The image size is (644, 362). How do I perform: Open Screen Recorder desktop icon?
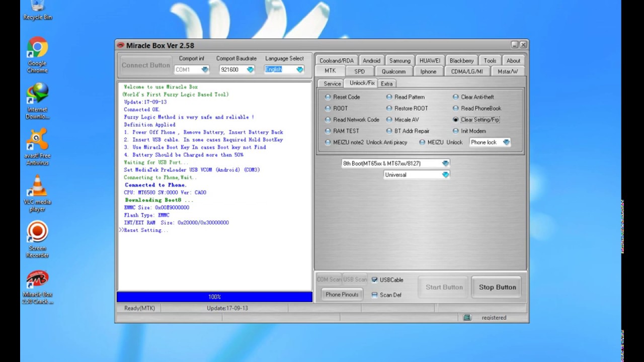pyautogui.click(x=37, y=239)
